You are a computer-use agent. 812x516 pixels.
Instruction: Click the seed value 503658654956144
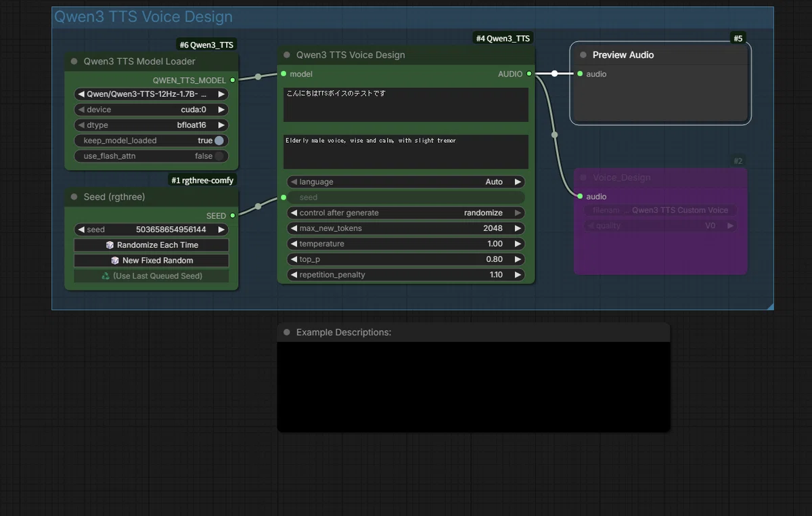coord(171,230)
